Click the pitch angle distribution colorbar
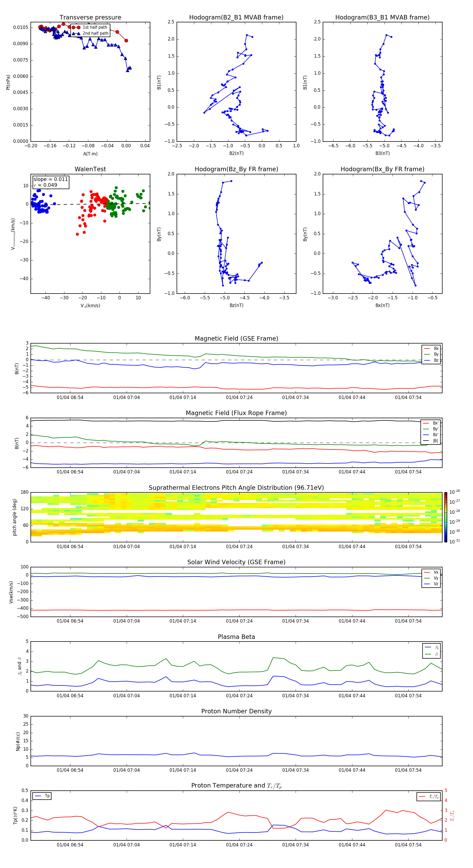This screenshot has width=473, height=868. pos(445,517)
